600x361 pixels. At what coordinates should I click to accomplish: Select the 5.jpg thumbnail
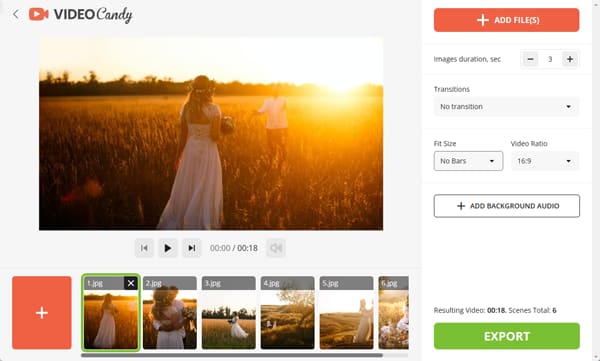click(x=347, y=313)
